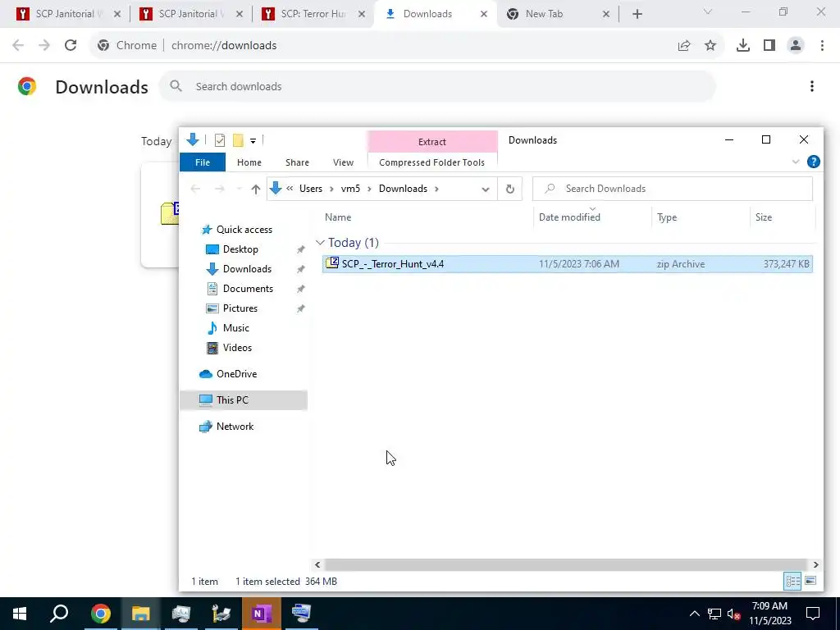Open OneDrive in navigation pane
840x630 pixels.
[x=236, y=374]
